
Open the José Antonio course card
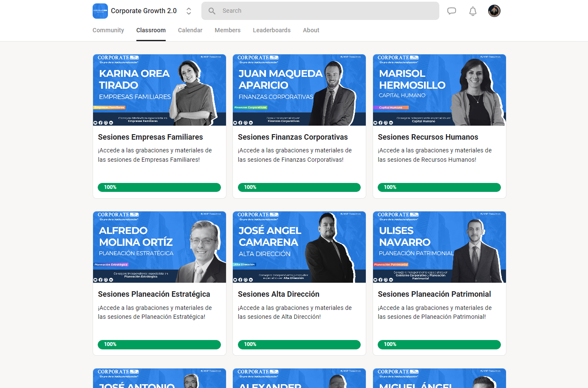coord(159,378)
